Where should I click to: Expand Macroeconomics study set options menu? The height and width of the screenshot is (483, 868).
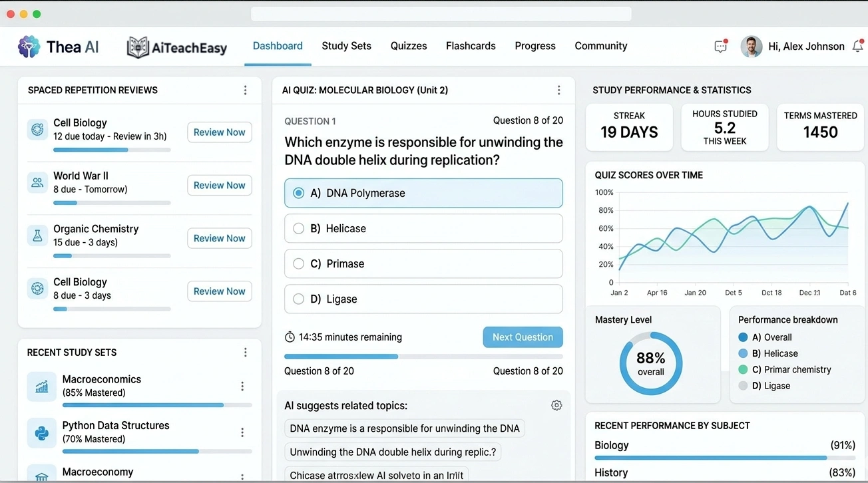[x=242, y=386]
